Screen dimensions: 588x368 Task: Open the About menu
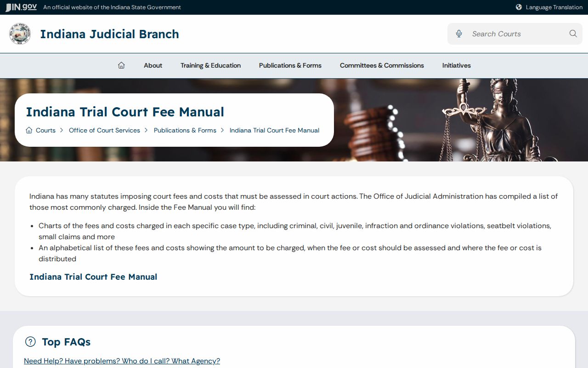pyautogui.click(x=153, y=65)
